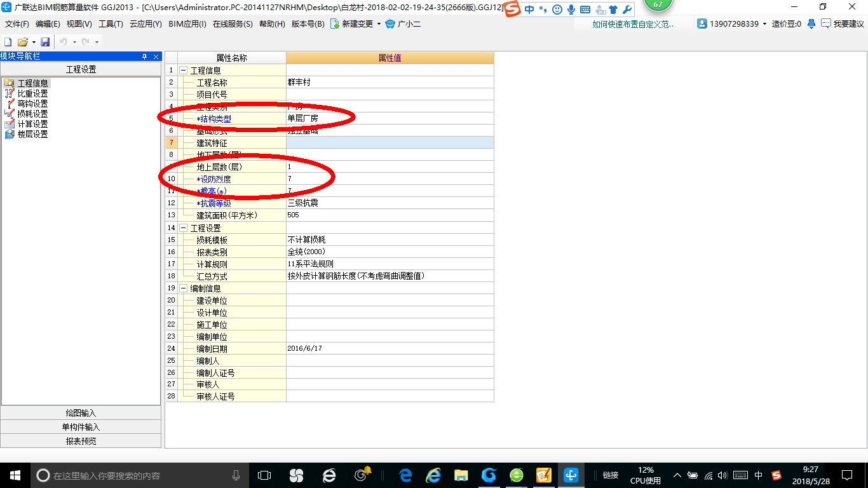Collapse the 编制信息 group

tap(184, 288)
